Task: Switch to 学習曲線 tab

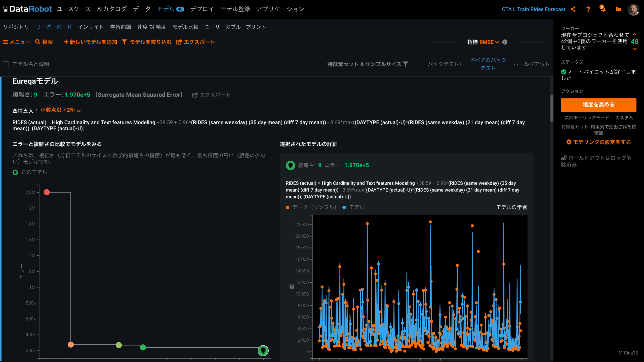Action: tap(121, 27)
